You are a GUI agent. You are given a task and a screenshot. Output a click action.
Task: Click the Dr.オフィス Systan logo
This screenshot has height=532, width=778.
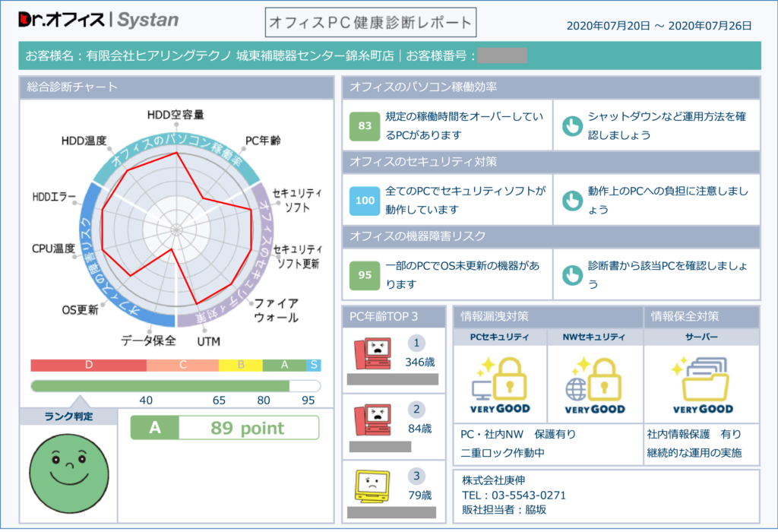pos(99,20)
